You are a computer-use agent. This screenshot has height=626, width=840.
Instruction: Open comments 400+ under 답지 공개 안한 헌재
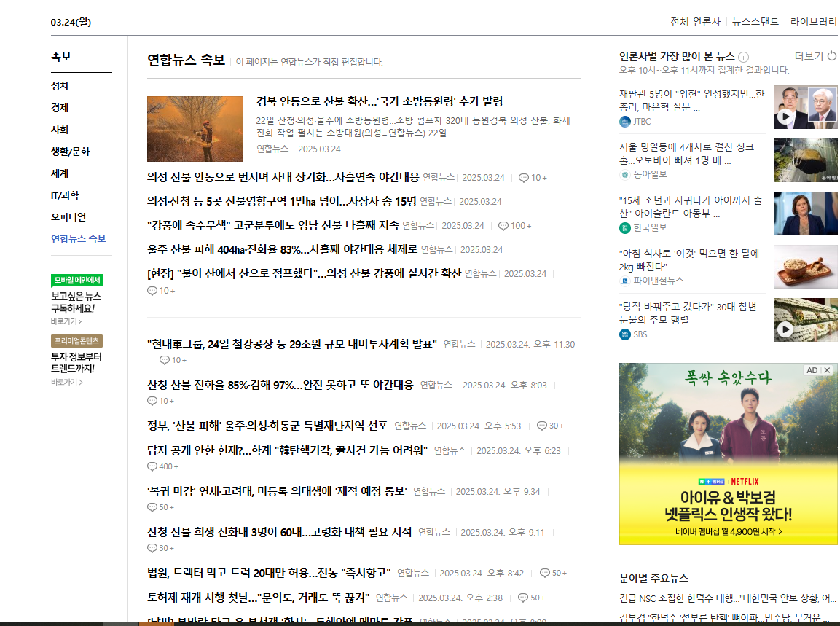coord(163,466)
